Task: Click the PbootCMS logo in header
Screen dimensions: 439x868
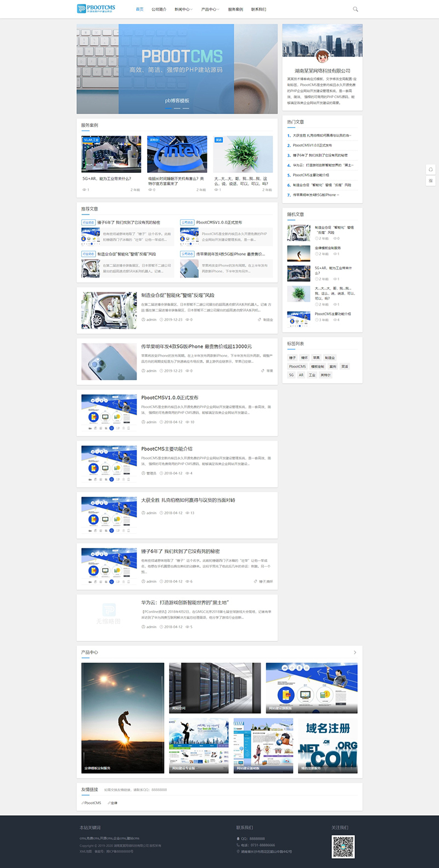Action: tap(96, 9)
